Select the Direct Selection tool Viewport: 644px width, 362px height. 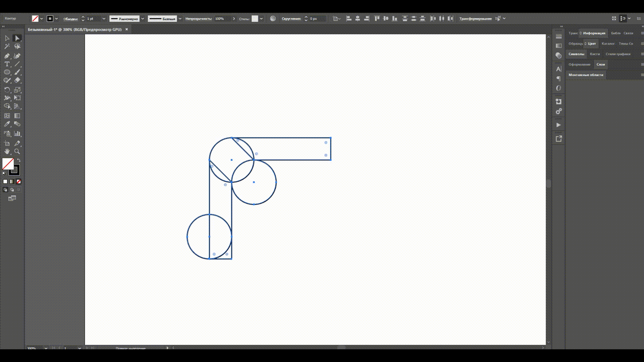17,38
